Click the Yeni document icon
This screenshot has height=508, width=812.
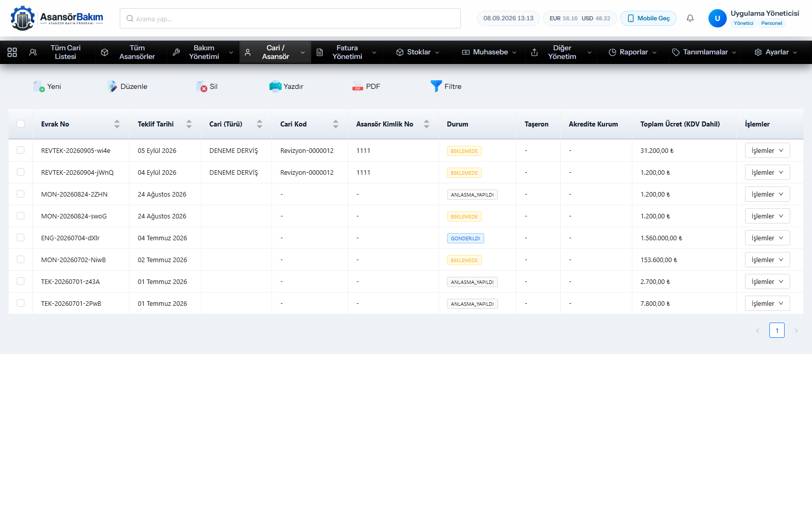pos(39,86)
